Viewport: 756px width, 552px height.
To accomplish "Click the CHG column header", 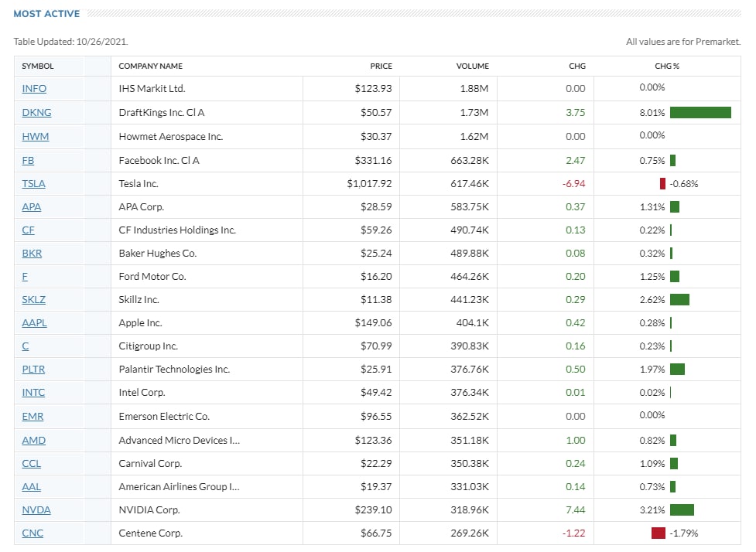I will pos(577,66).
